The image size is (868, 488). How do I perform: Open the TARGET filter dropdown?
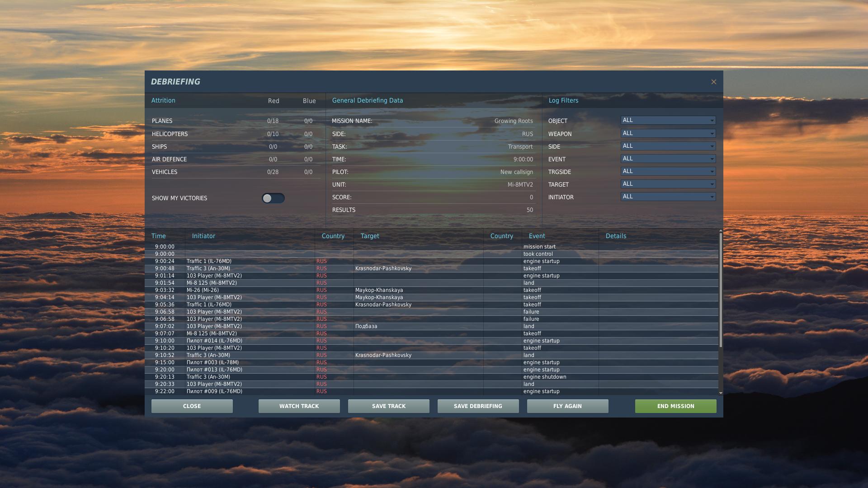(x=668, y=184)
